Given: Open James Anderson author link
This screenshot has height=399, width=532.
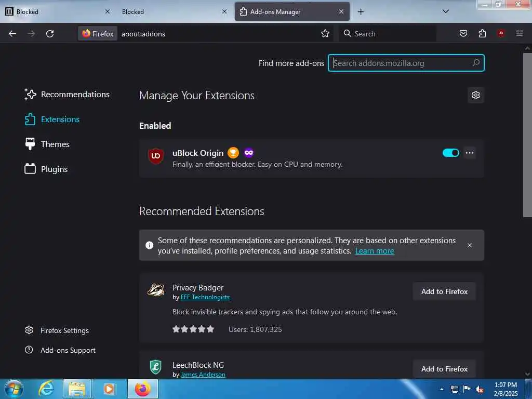Looking at the screenshot, I should 203,375.
